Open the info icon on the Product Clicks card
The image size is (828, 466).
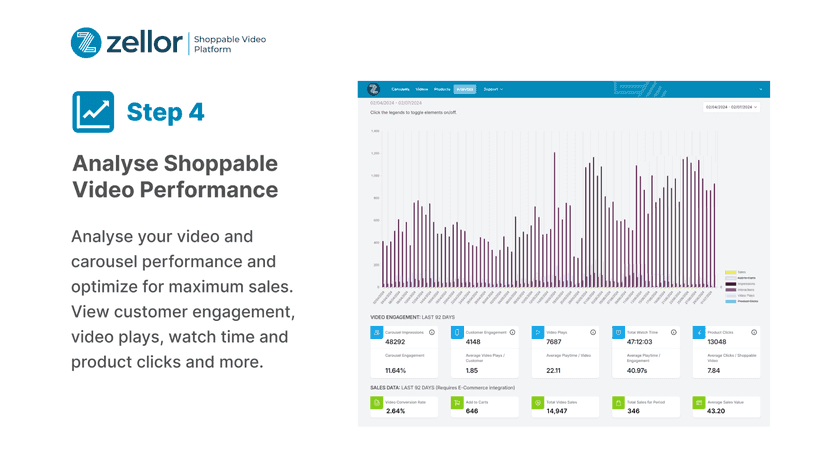click(754, 332)
